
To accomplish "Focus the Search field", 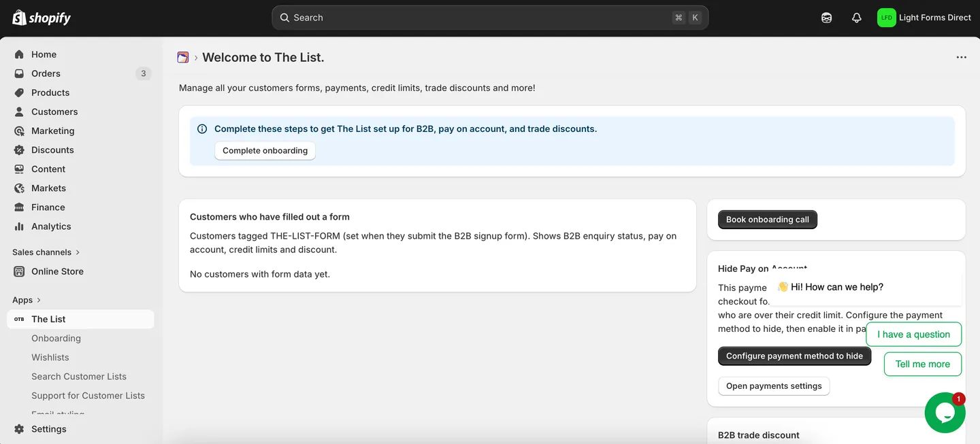I will tap(490, 18).
